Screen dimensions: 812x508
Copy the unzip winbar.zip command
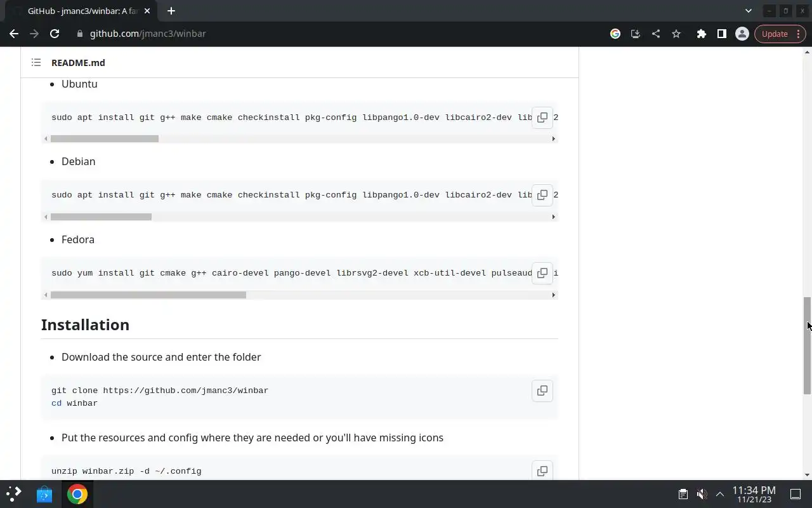[x=542, y=471]
